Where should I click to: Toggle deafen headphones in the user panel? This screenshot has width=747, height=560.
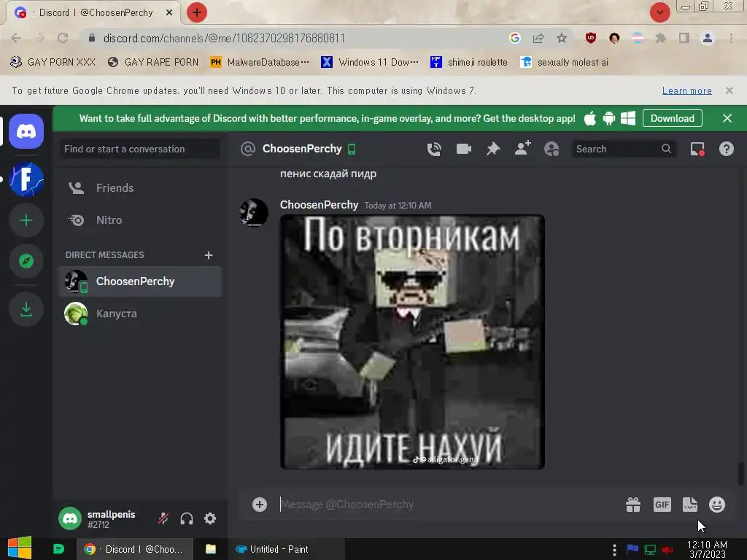click(x=187, y=518)
